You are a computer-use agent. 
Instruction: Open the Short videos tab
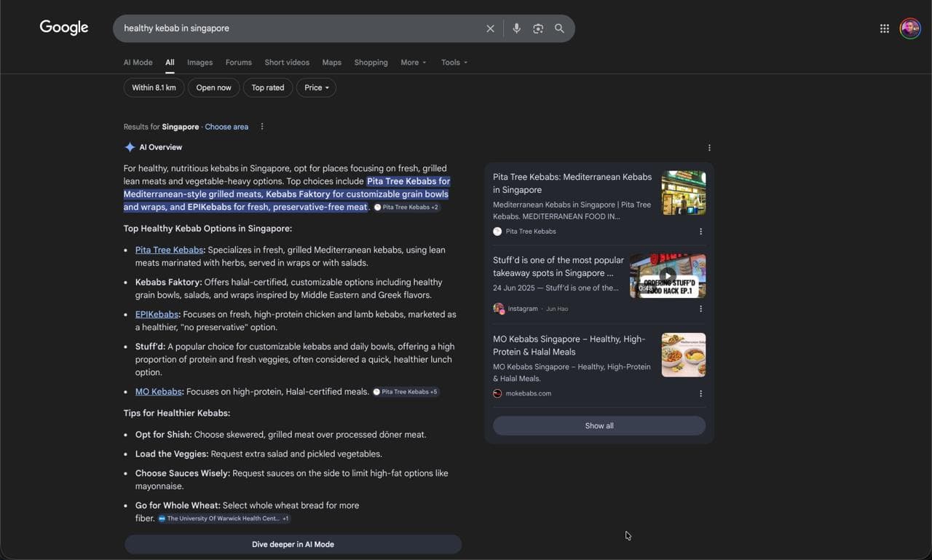point(287,63)
